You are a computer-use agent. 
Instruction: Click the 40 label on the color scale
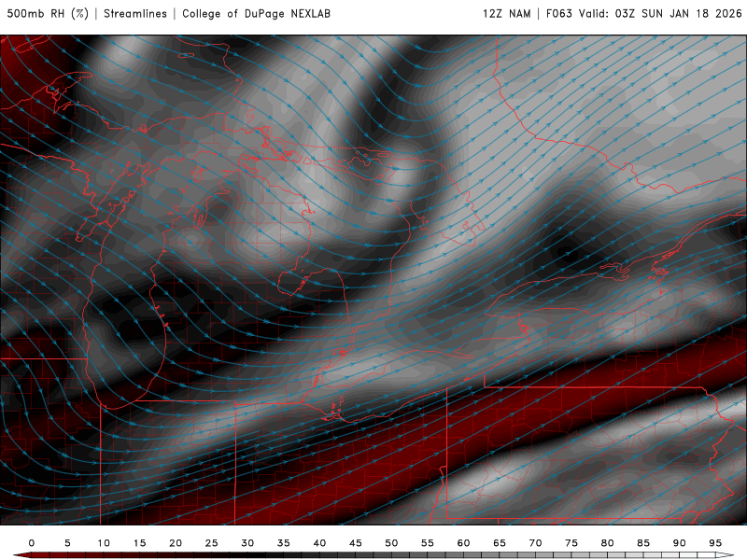click(319, 543)
